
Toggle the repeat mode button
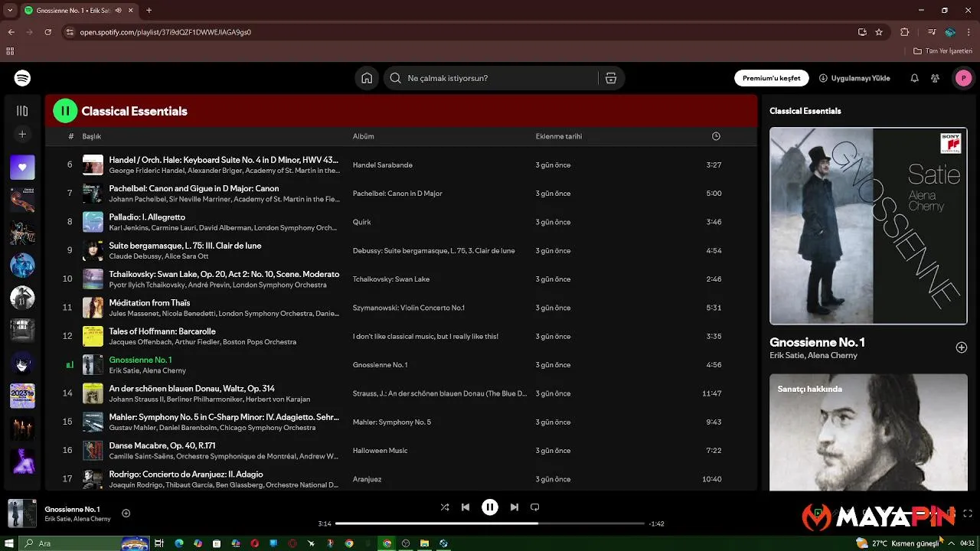point(535,507)
